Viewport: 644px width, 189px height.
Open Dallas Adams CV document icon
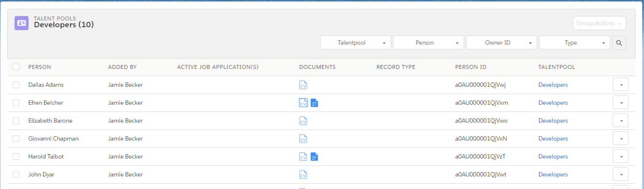pyautogui.click(x=303, y=85)
